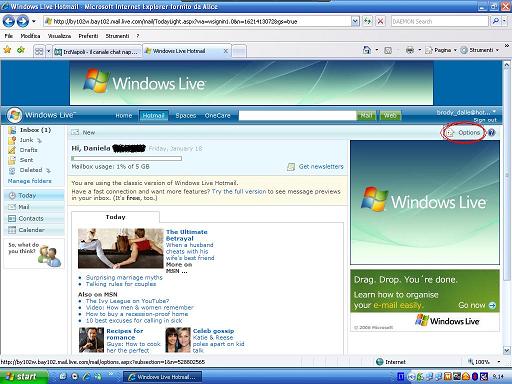Click the printer icon in command bar

click(410, 50)
